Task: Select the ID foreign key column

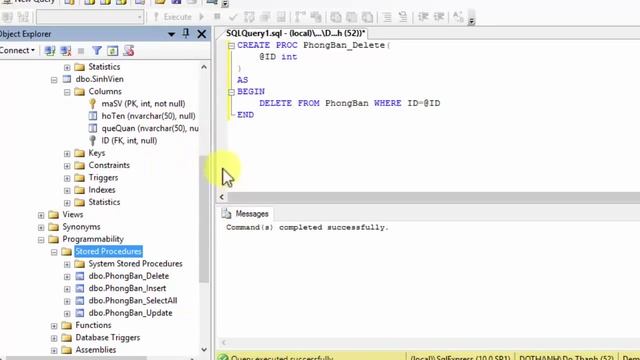Action: (129, 140)
